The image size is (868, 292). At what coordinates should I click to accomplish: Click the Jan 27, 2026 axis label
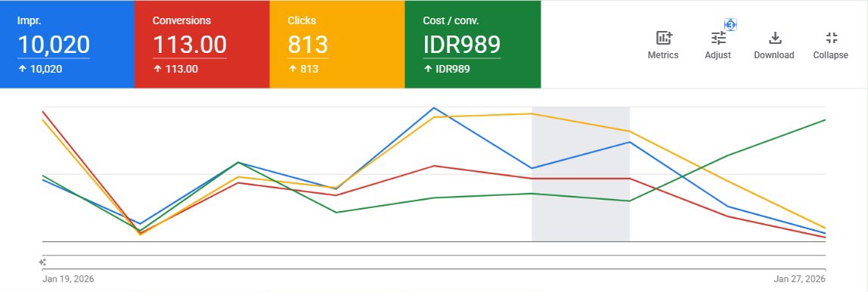tap(800, 278)
